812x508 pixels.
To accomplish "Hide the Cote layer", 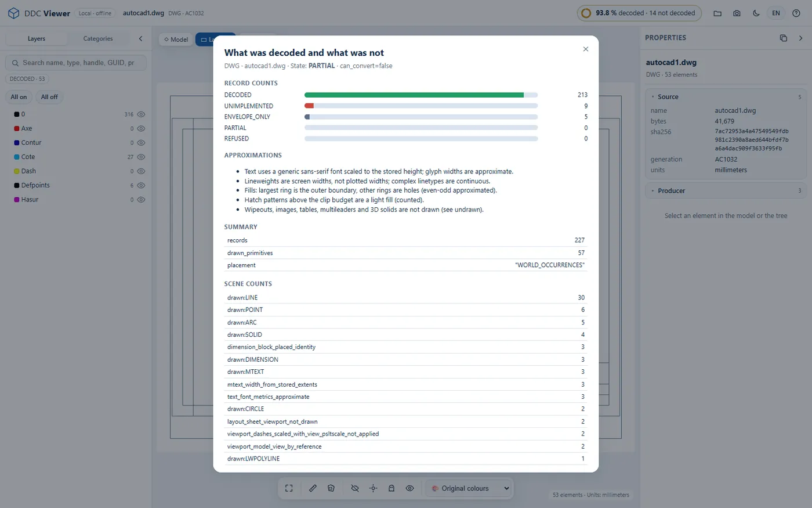I will 141,157.
